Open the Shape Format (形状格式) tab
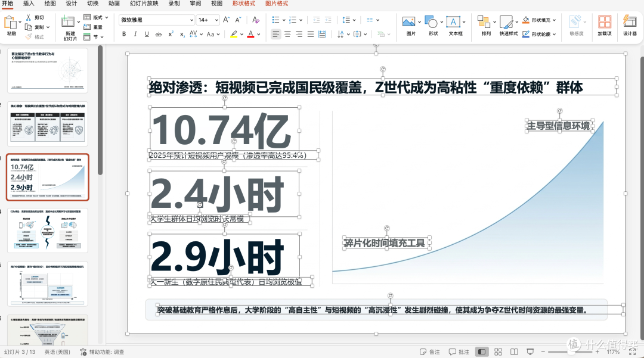Screen dimensions: 644x358 243,4
